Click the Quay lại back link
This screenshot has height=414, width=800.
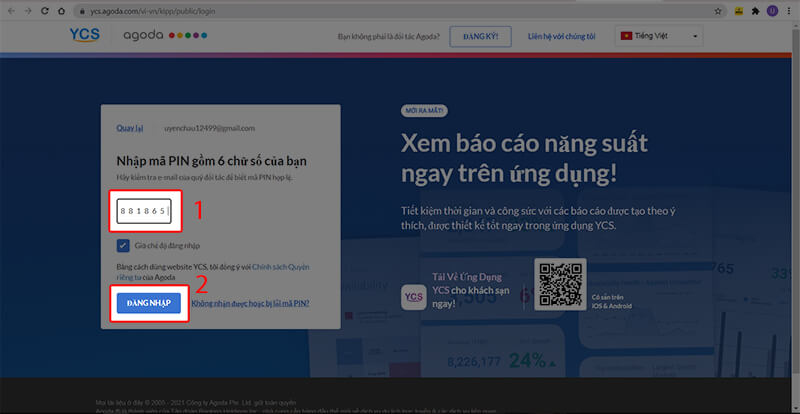point(131,128)
